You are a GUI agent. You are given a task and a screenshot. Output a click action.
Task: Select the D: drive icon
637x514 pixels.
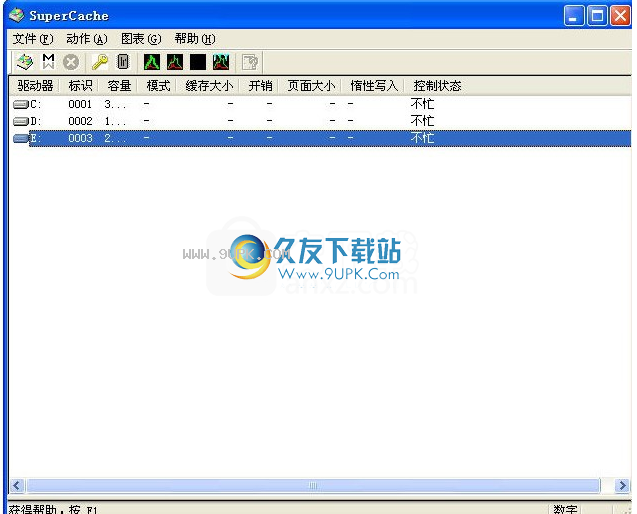pyautogui.click(x=20, y=121)
